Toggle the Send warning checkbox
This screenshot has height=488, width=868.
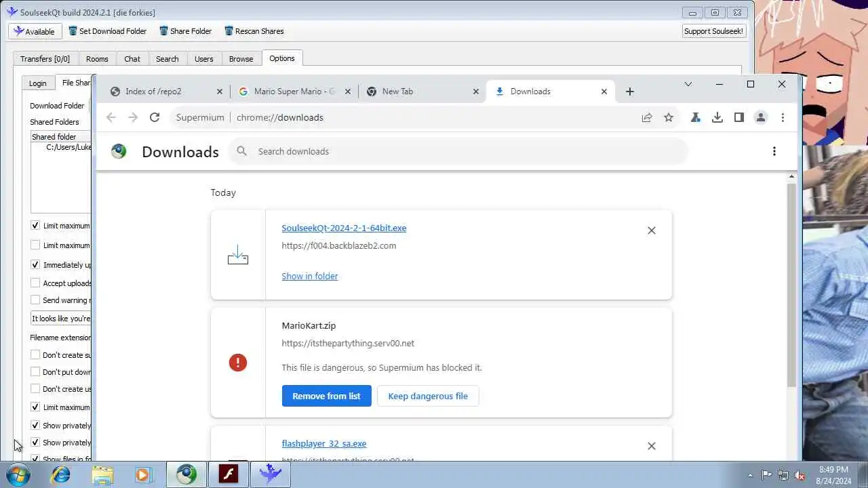click(x=35, y=300)
